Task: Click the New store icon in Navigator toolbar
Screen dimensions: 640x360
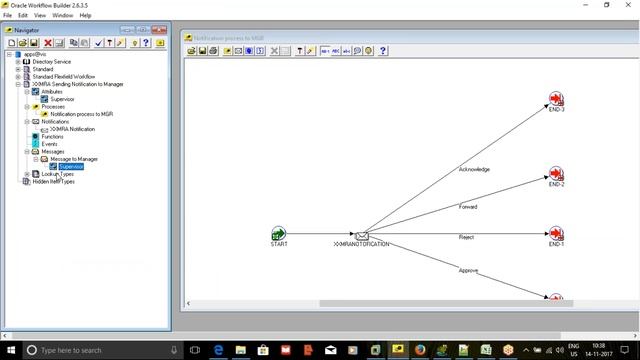Action: [x=12, y=42]
